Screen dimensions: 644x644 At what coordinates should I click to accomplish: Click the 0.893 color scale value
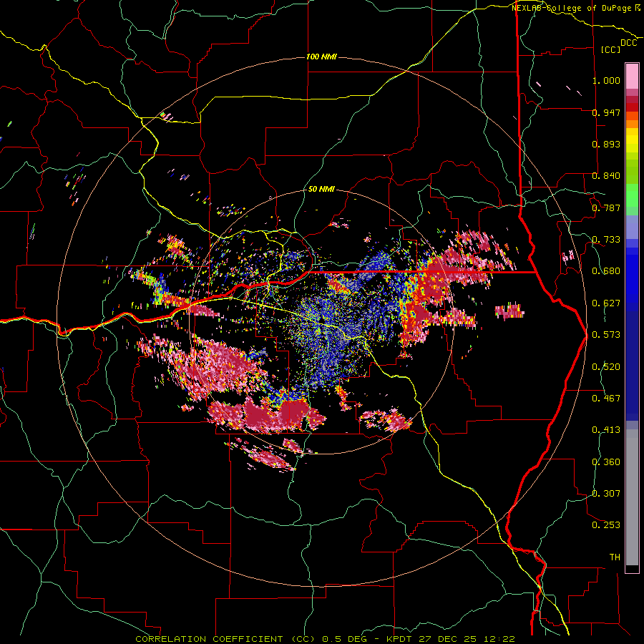point(606,144)
